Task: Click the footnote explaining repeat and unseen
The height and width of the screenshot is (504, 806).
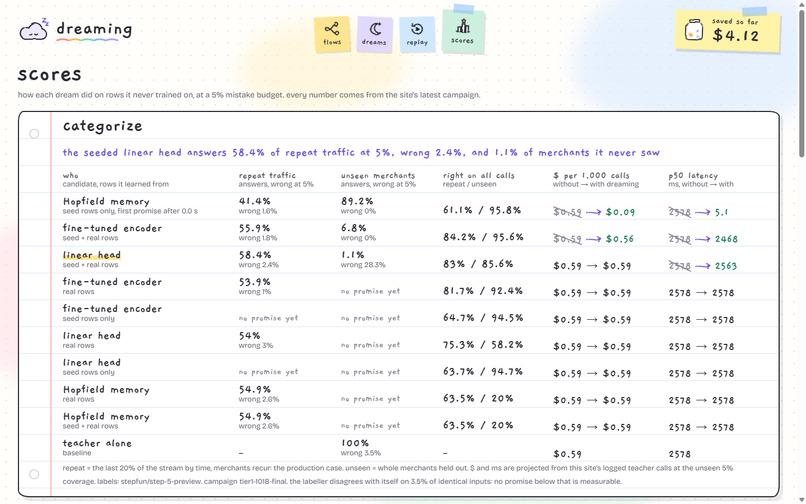Action: (x=398, y=475)
